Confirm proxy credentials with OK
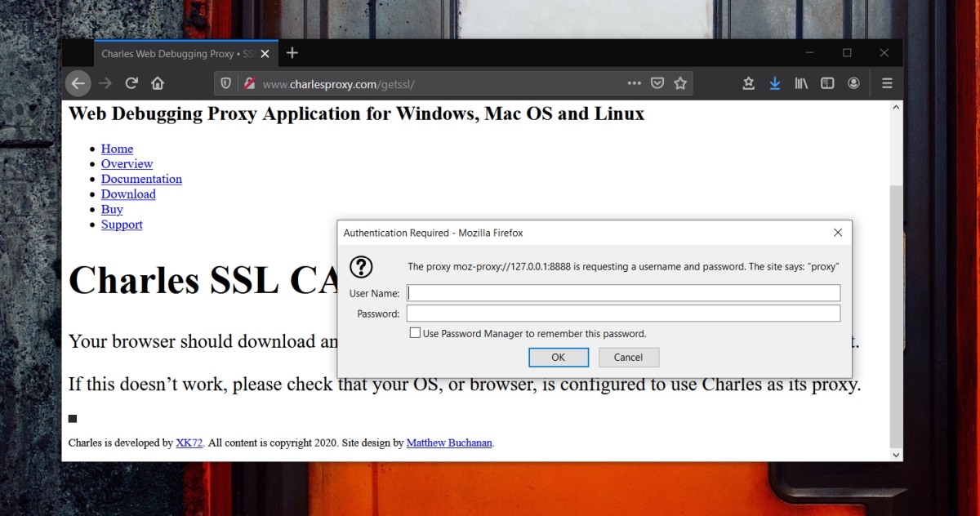The image size is (980, 516). click(559, 357)
